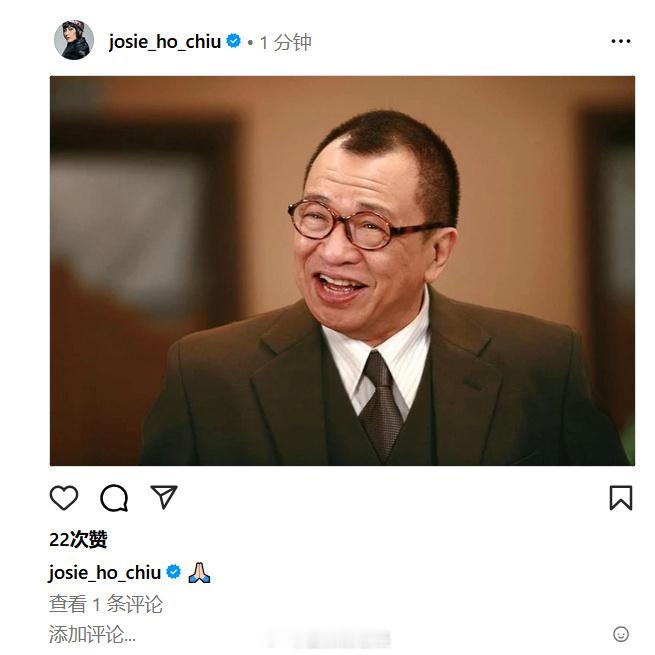Open the three-dot more options menu
The image size is (655, 655).
coord(621,41)
